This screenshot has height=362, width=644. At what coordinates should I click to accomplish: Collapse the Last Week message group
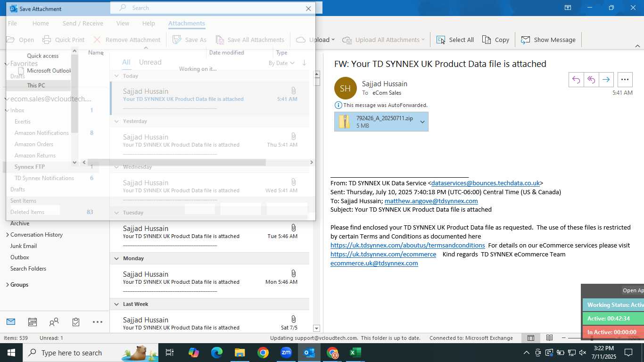(116, 304)
